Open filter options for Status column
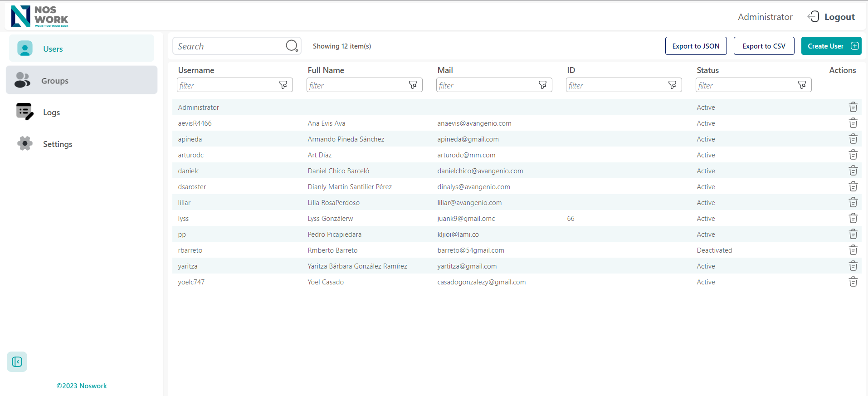Viewport: 868px width, 396px height. click(802, 85)
